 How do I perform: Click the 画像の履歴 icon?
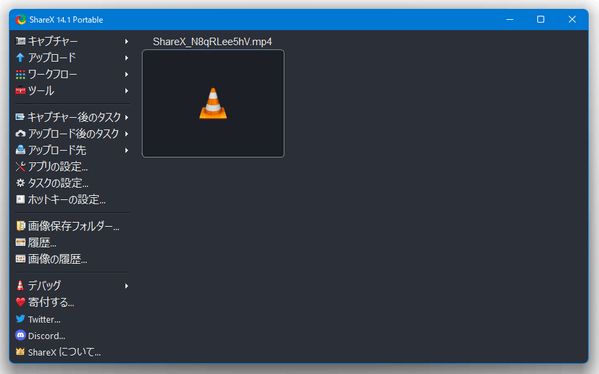(x=20, y=259)
